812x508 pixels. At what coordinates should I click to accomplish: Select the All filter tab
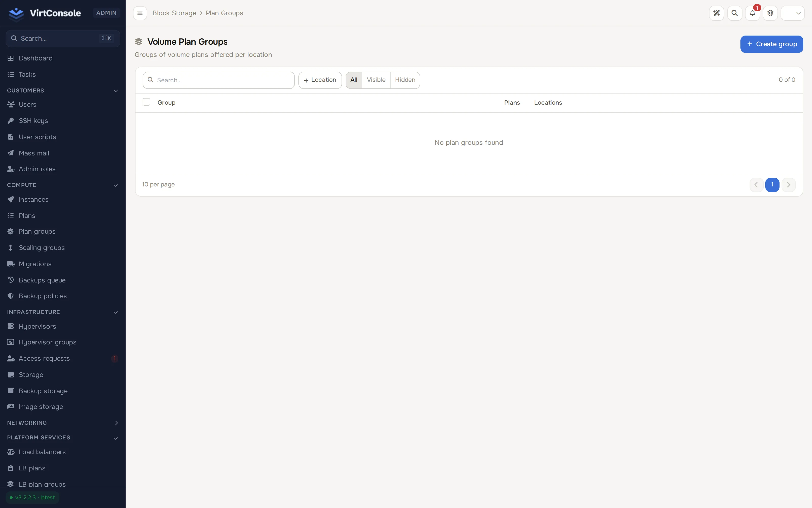[354, 80]
